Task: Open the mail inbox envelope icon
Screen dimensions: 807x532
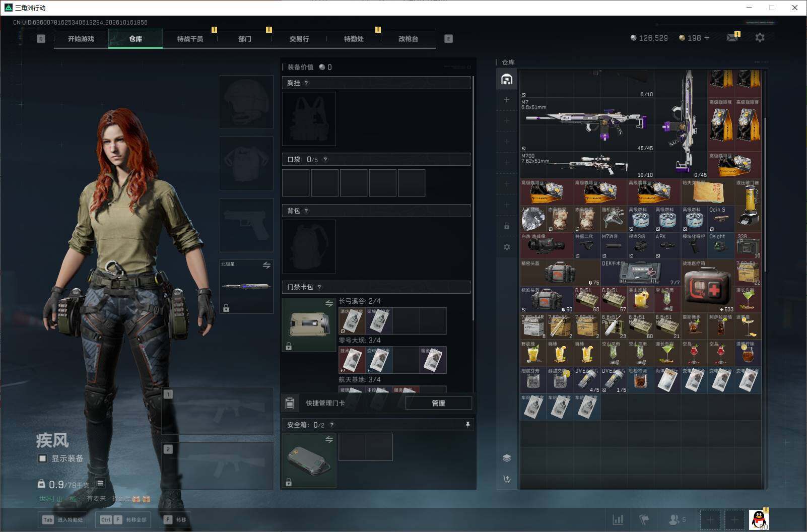Action: click(732, 38)
